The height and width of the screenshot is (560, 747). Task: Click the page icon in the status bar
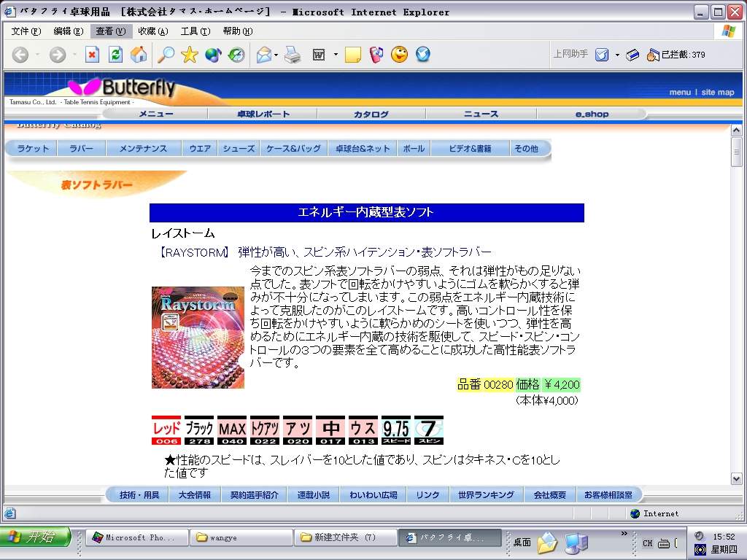tap(10, 513)
